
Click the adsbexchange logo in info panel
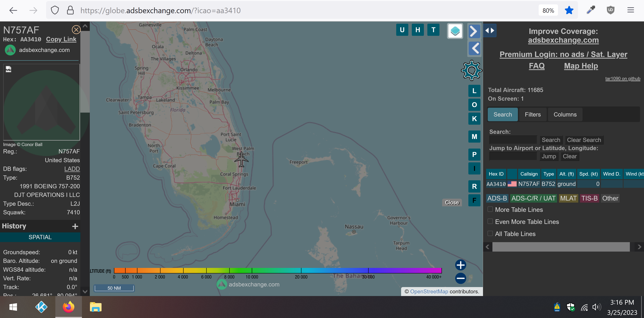coord(10,50)
